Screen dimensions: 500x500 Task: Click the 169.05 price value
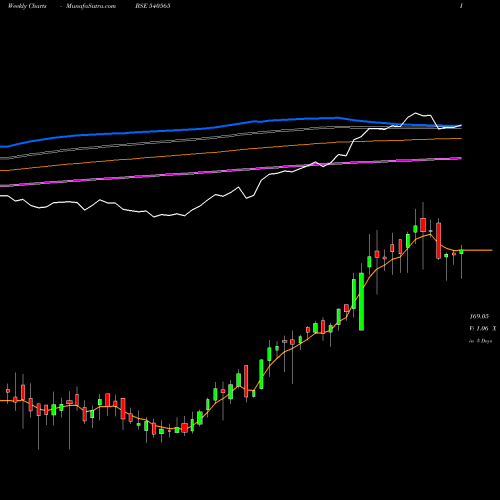pyautogui.click(x=479, y=316)
